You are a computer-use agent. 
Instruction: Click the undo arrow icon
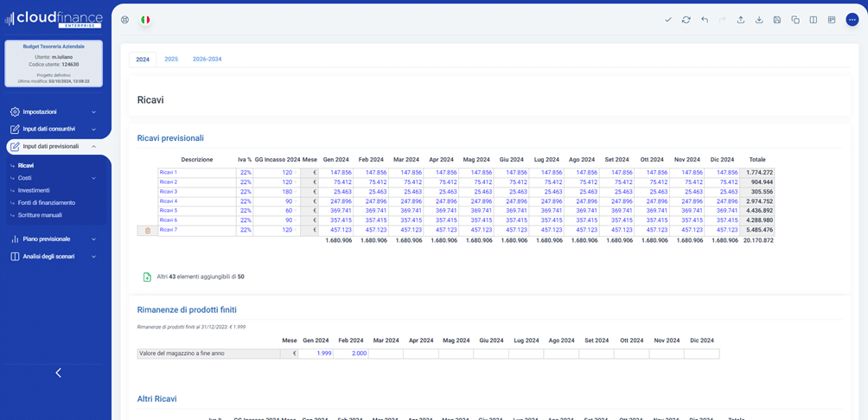pyautogui.click(x=705, y=20)
